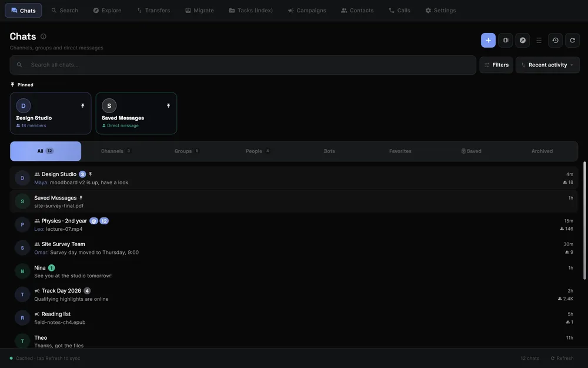588x368 pixels.
Task: Click Reading list avatar circle
Action: [x=22, y=318]
